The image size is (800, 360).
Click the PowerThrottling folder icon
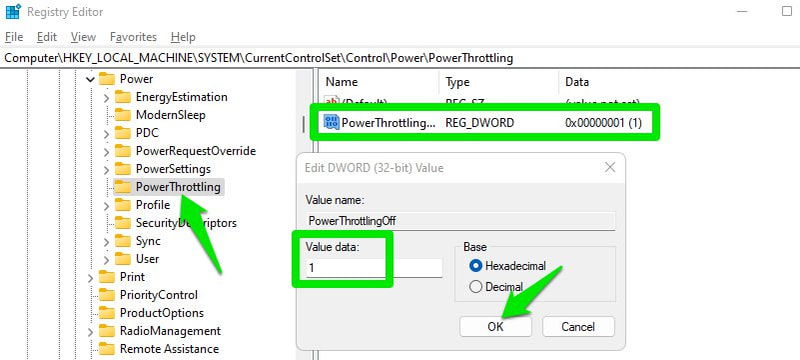point(122,187)
